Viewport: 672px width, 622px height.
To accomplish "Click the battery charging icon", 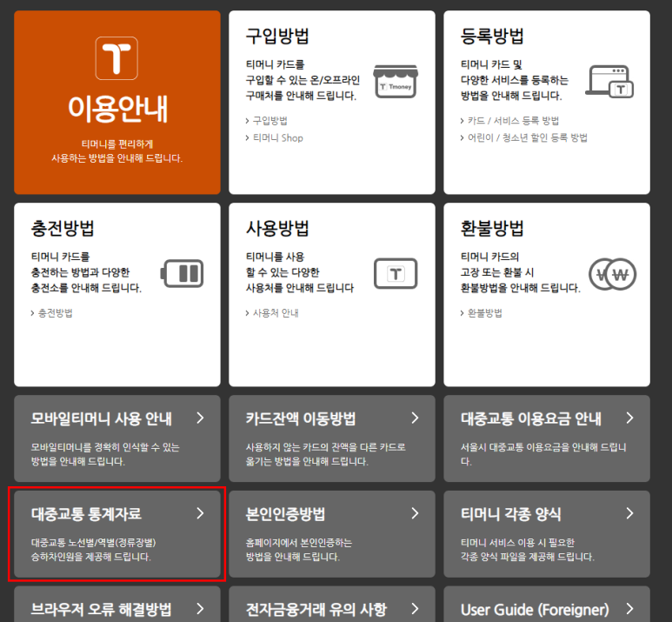I will point(182,273).
